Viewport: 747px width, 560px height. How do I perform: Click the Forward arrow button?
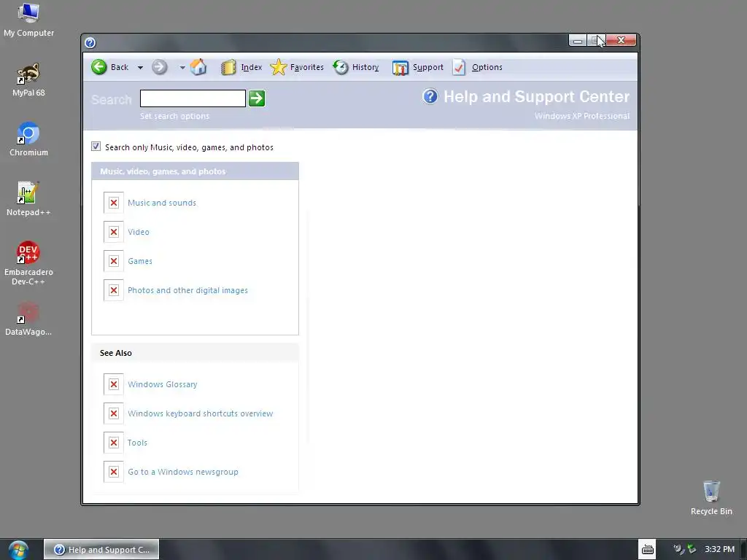pos(160,67)
